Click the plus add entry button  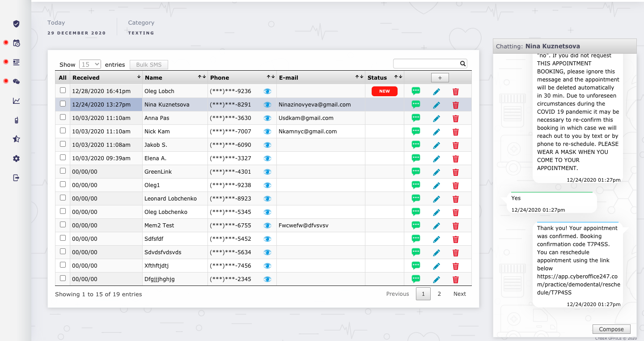(440, 78)
